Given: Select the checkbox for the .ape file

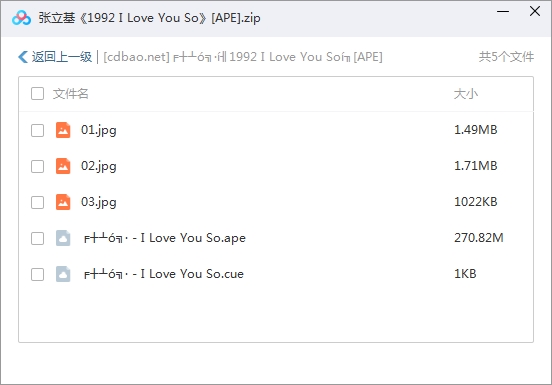Looking at the screenshot, I should click(x=37, y=238).
